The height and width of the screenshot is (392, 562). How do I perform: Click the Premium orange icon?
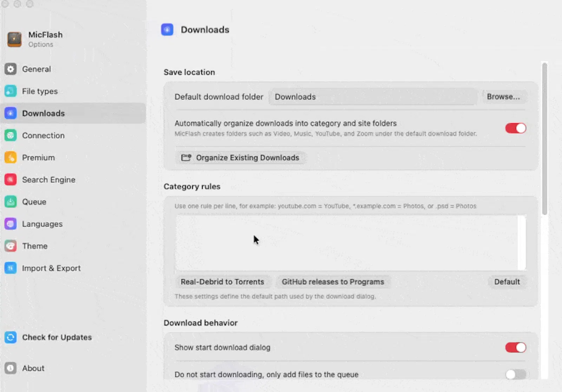click(11, 157)
